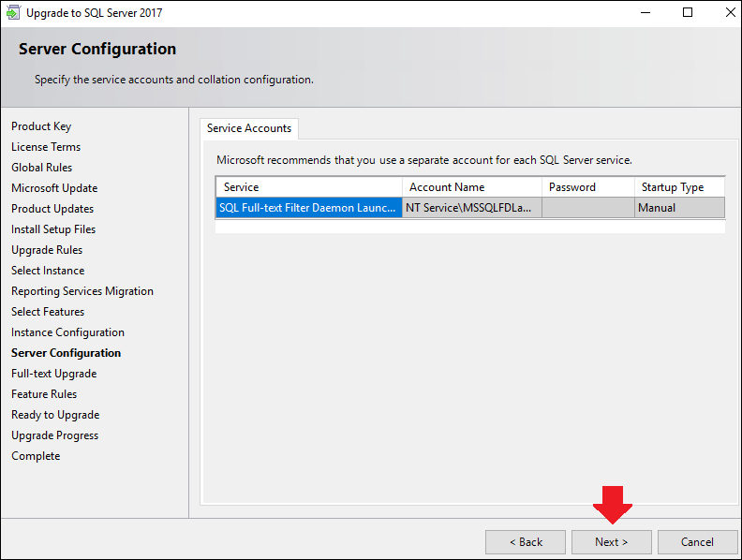The width and height of the screenshot is (742, 560).
Task: Select Instance Configuration in sidebar
Action: (67, 332)
